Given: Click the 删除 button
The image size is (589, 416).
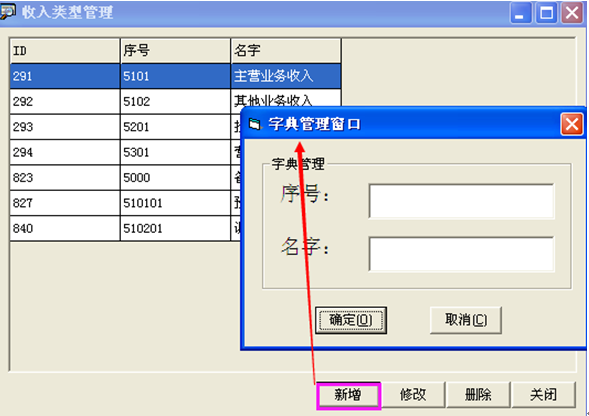Looking at the screenshot, I should (478, 395).
